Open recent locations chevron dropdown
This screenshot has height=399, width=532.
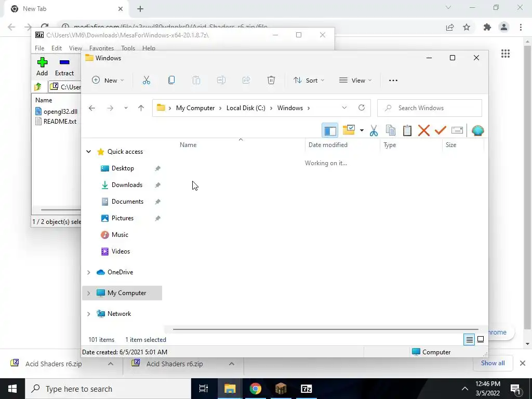(126, 108)
